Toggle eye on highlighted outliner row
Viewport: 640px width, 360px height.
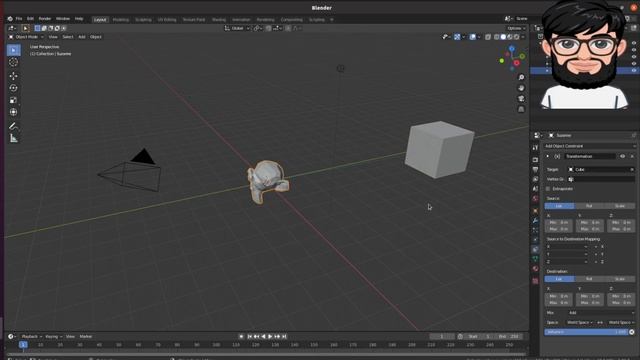[634, 70]
